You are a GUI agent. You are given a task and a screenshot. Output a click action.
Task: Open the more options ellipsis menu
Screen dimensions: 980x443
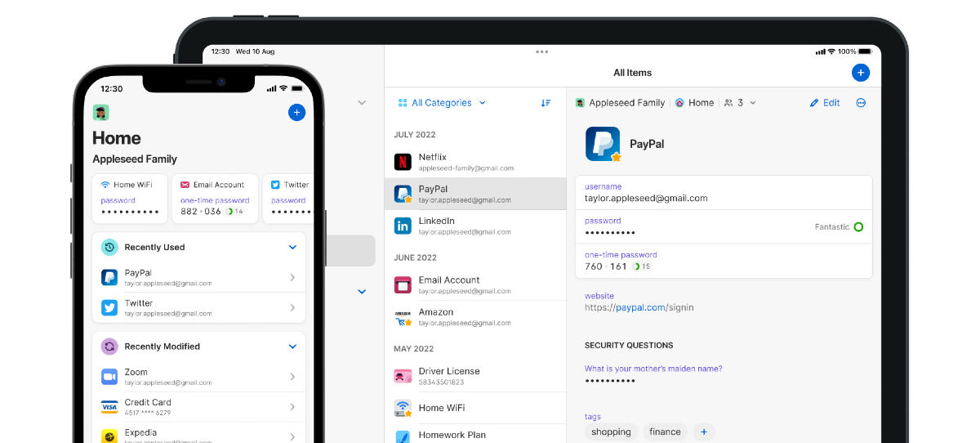tap(861, 103)
